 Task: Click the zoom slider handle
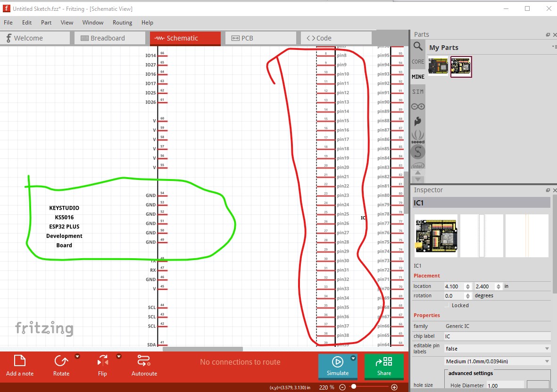pos(353,387)
